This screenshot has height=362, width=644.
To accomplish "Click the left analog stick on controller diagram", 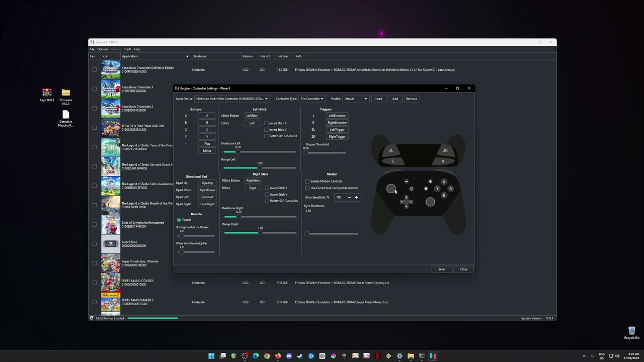I will (x=391, y=189).
